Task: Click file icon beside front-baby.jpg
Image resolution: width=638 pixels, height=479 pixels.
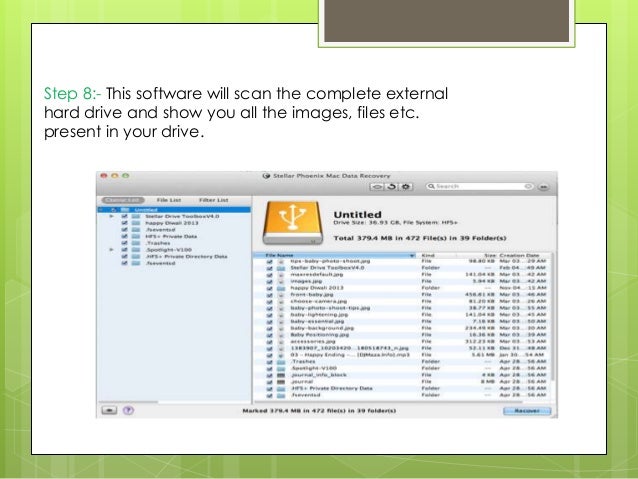Action: [x=281, y=295]
